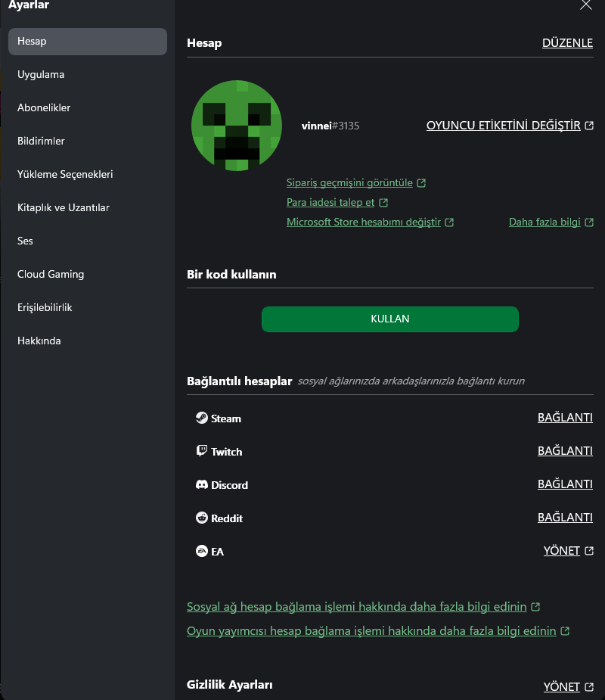Click OYUNCU ETİKETİNİ DEĞİŞTİR link
The height and width of the screenshot is (700, 605).
tap(503, 126)
